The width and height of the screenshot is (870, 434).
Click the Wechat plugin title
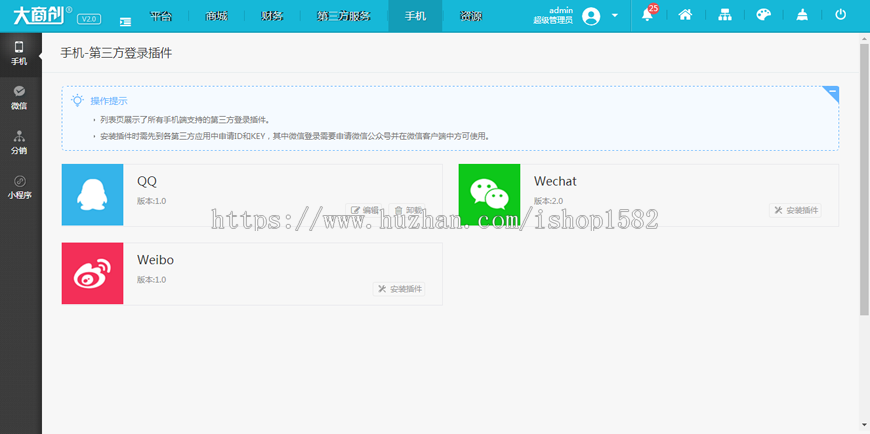[555, 181]
